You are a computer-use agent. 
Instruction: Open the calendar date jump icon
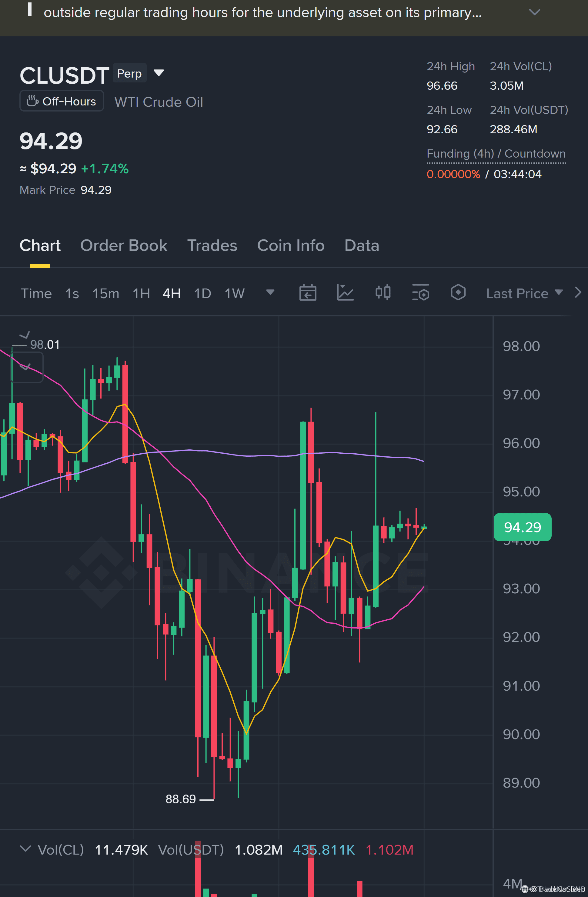point(308,292)
